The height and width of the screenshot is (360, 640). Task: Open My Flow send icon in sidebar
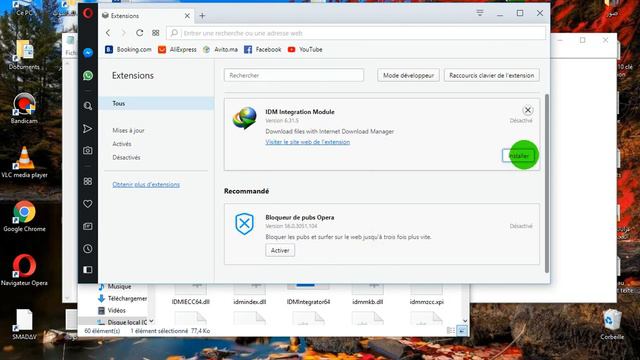[88, 129]
